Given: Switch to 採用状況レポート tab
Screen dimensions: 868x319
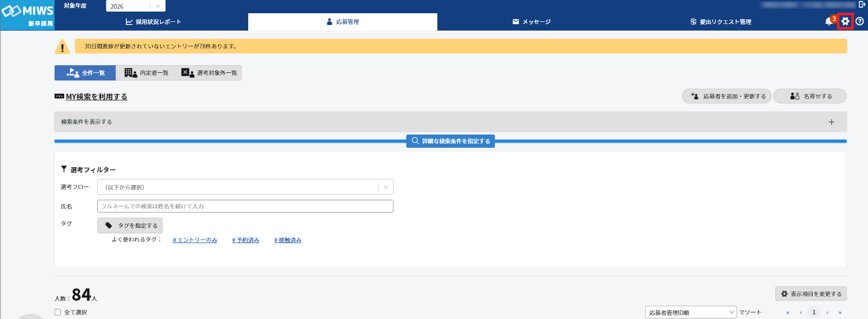Looking at the screenshot, I should [x=153, y=22].
